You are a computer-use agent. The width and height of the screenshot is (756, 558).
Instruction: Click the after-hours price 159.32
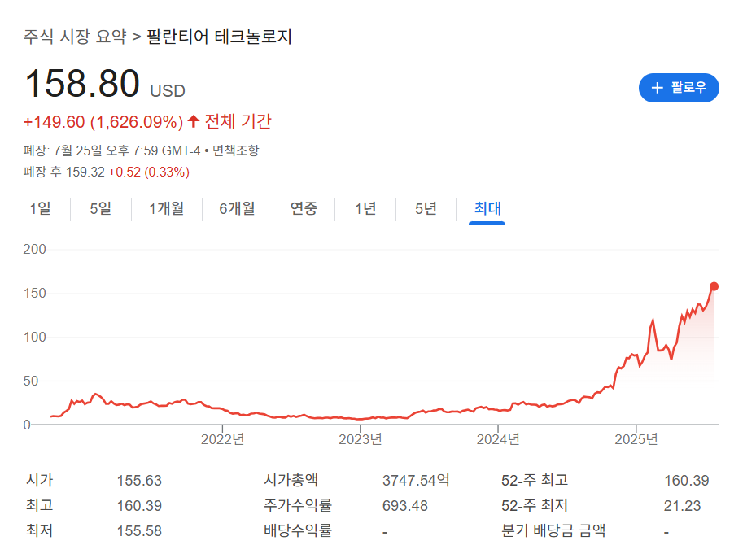(85, 172)
